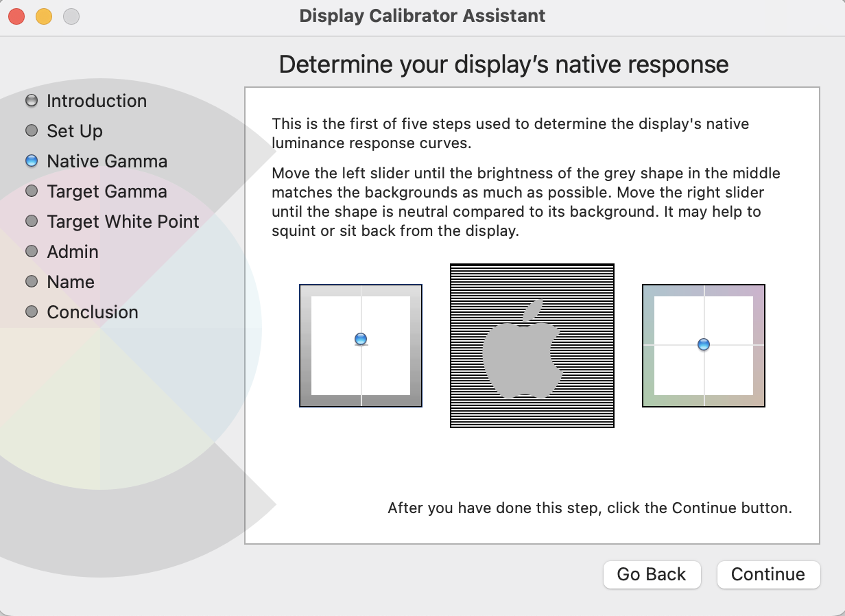Click the 'This is the first of five steps' paragraph
Screen dimensions: 845x616
click(x=510, y=134)
